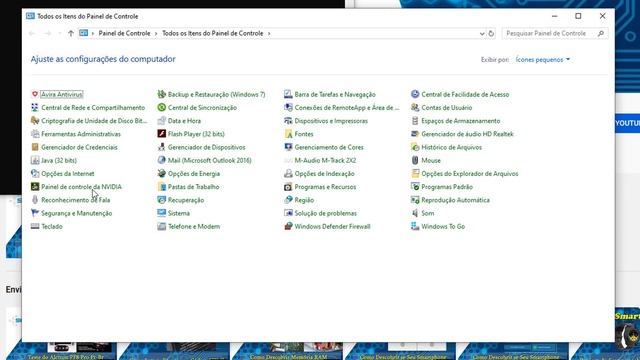The width and height of the screenshot is (640, 360).
Task: Maximize the Control Panel window
Action: tap(578, 16)
